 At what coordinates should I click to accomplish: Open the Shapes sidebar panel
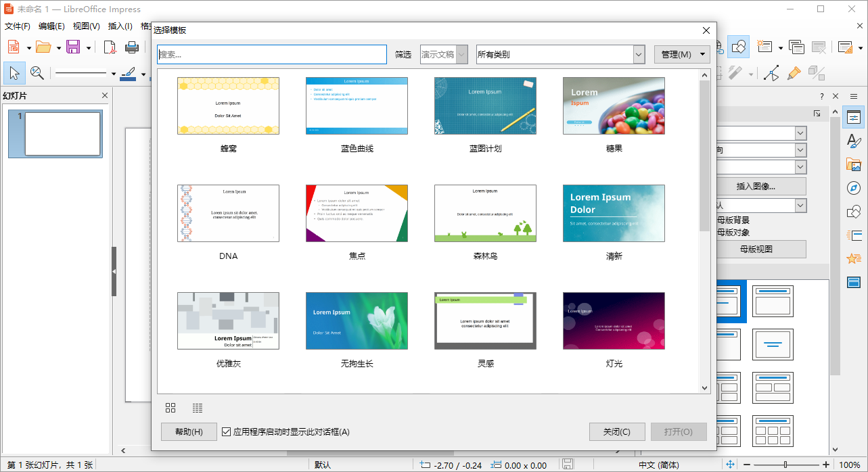854,212
